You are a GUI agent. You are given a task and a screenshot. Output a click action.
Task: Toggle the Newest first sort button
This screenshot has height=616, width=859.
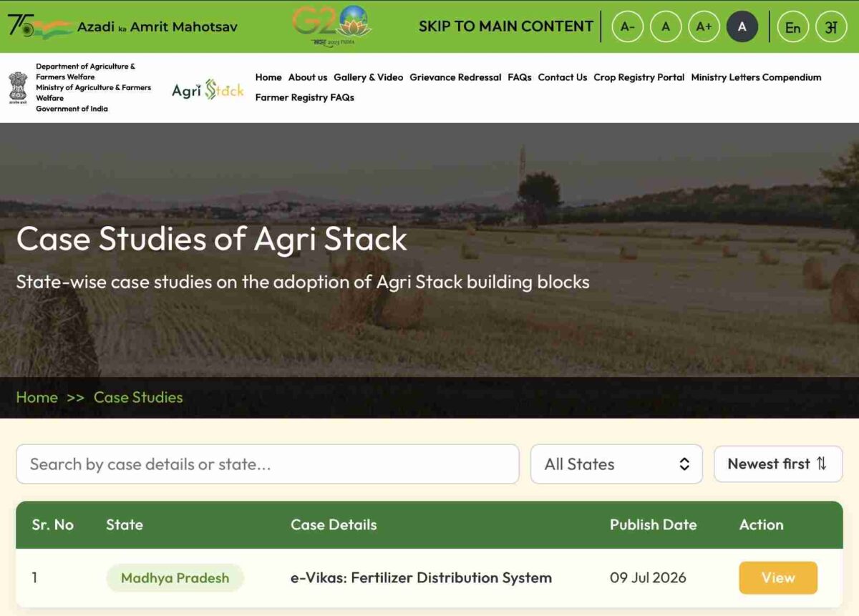coord(778,464)
